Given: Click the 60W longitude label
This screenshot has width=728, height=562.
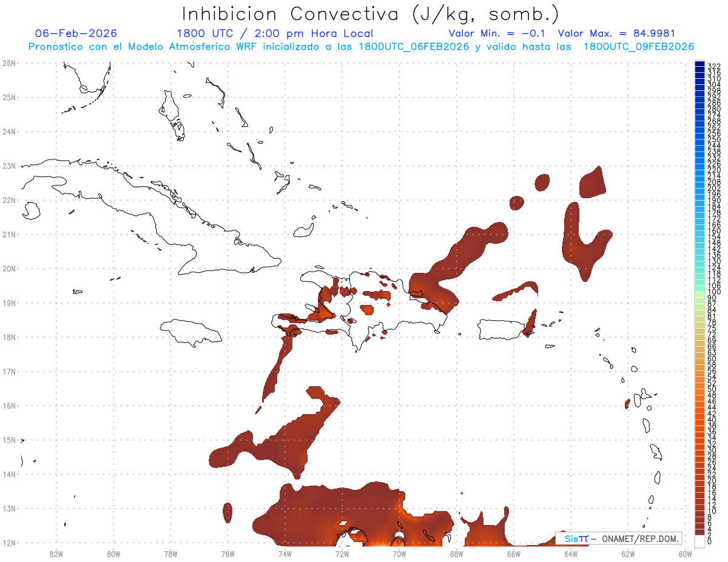Looking at the screenshot, I should click(685, 553).
